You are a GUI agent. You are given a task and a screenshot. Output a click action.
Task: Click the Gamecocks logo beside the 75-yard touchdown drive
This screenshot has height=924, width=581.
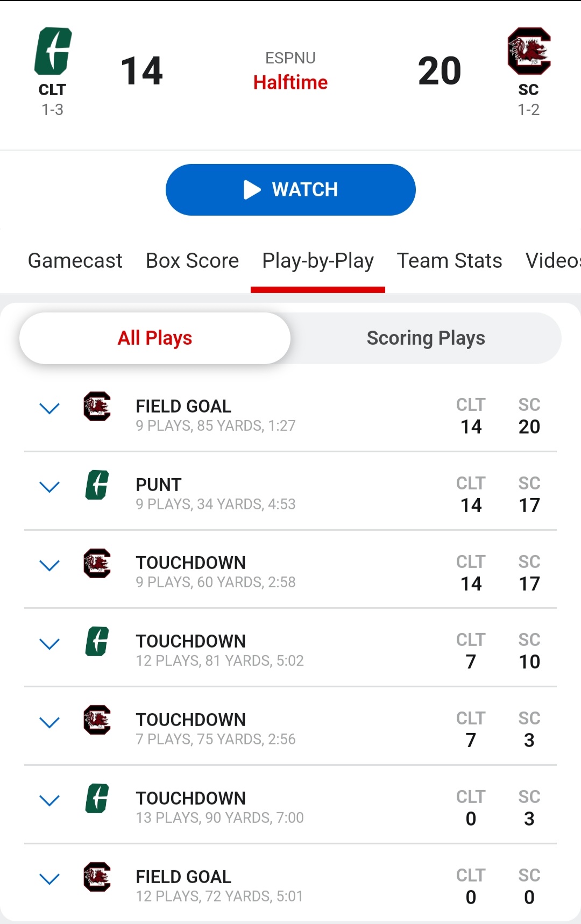coord(97,720)
